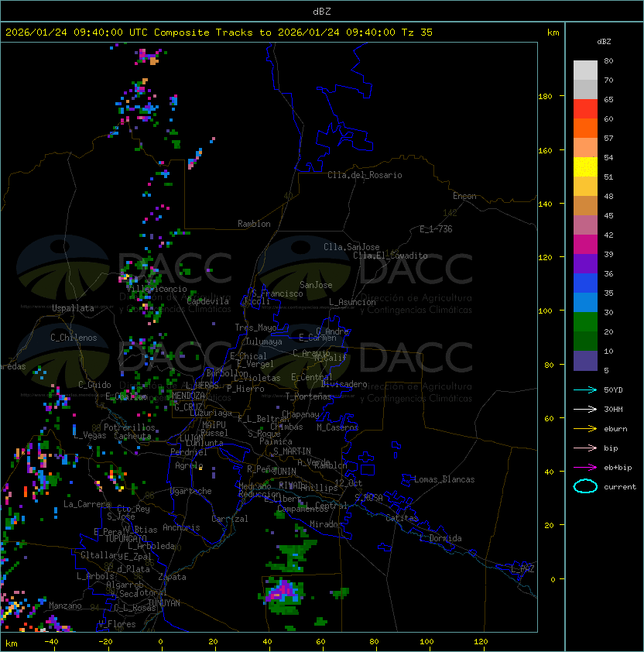Image resolution: width=644 pixels, height=652 pixels.
Task: Pick the 65 dBZ red swatch
Action: [x=585, y=109]
